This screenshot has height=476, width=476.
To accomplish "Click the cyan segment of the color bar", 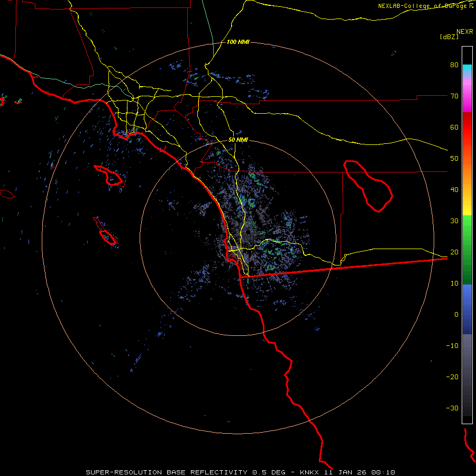I will point(467,68).
